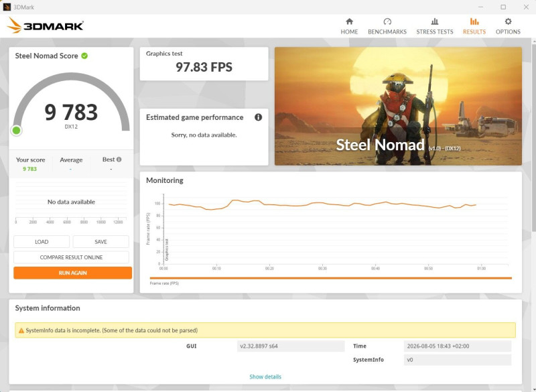Viewport: 536px width, 392px height.
Task: Switch to the Benchmarks tab
Action: click(387, 26)
